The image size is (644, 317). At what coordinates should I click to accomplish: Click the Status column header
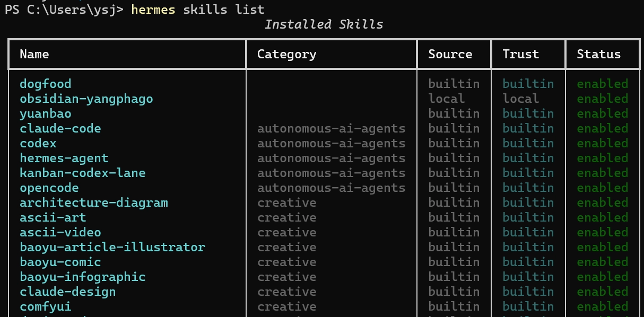(598, 54)
